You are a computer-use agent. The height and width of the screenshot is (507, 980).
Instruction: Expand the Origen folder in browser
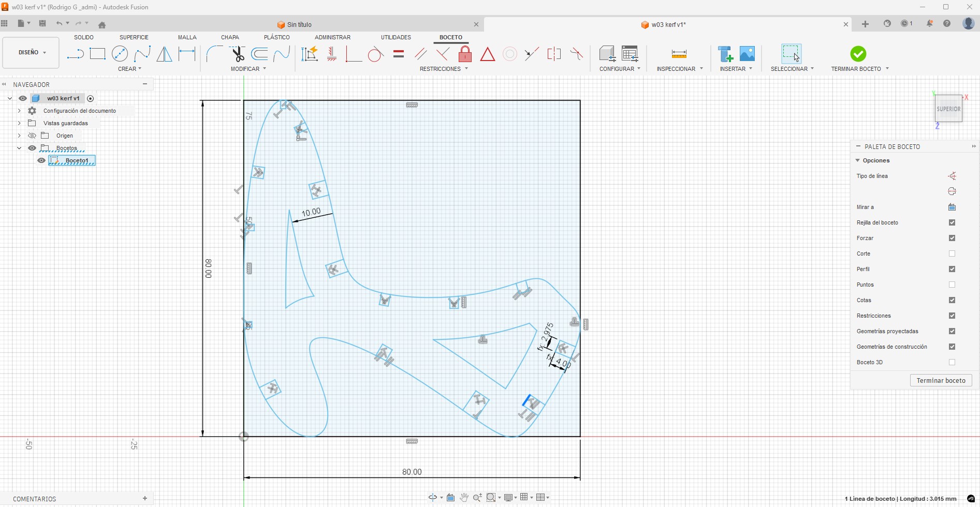point(19,136)
